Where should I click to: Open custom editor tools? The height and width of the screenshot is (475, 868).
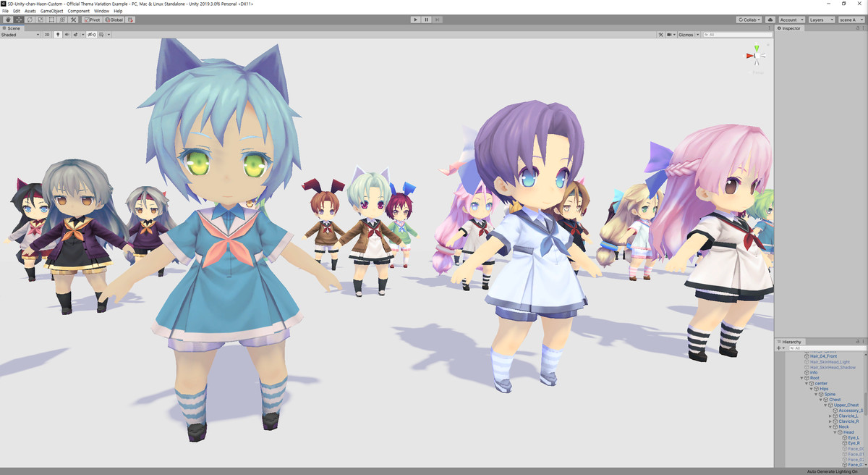[73, 20]
